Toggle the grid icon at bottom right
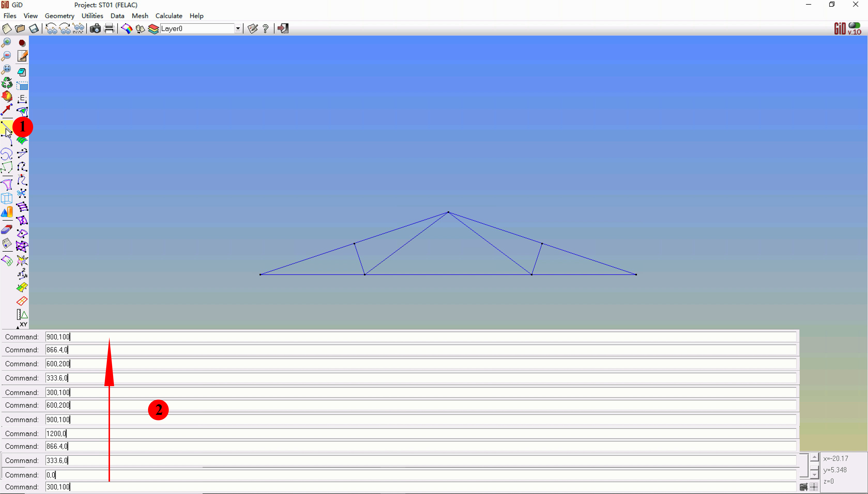 click(813, 487)
